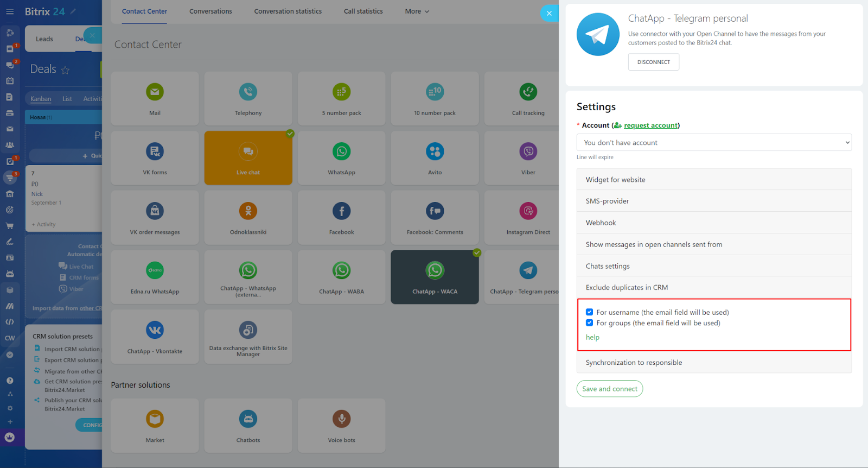Open the VK order messages icon
This screenshot has width=868, height=468.
[155, 211]
